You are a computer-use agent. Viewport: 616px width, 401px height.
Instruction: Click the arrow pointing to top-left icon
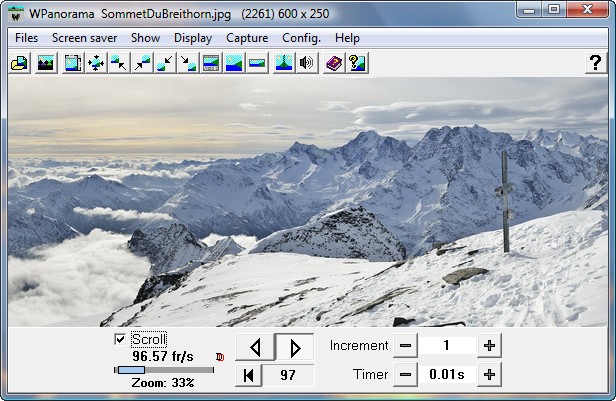(119, 63)
